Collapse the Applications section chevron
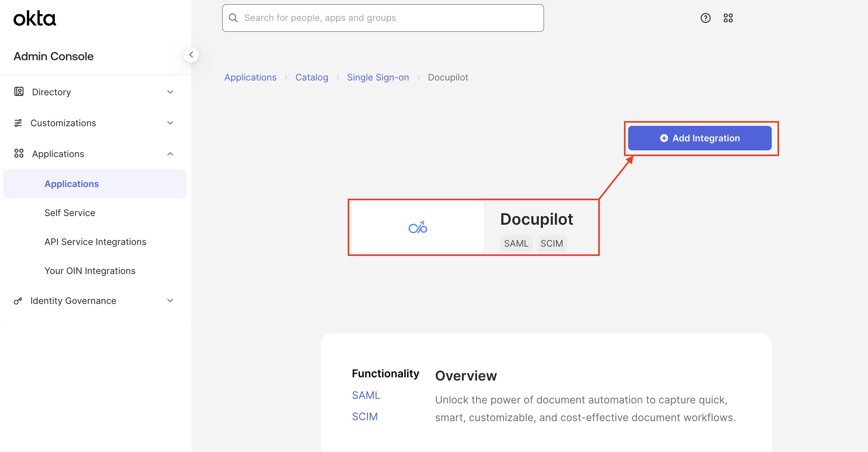The height and width of the screenshot is (452, 868). (170, 154)
